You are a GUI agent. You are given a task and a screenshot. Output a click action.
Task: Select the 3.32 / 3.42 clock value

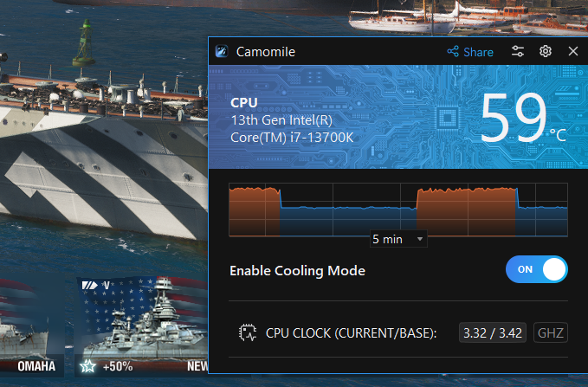(x=493, y=333)
